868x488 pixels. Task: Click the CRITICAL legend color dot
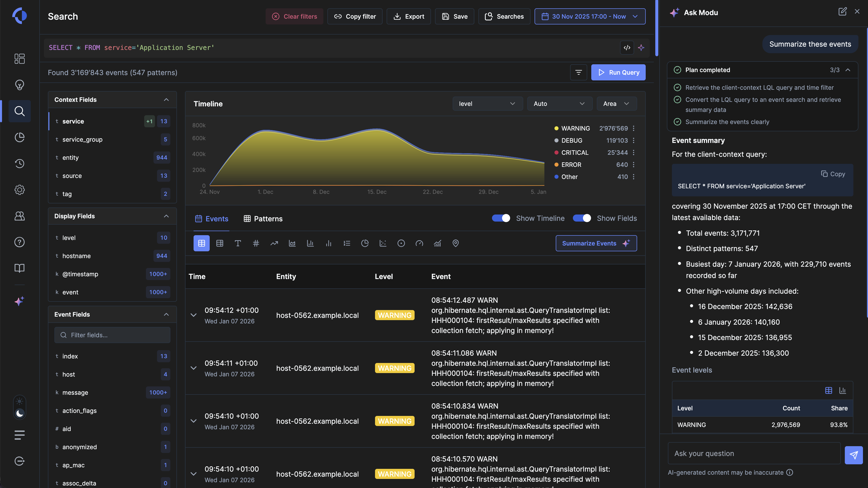click(556, 153)
